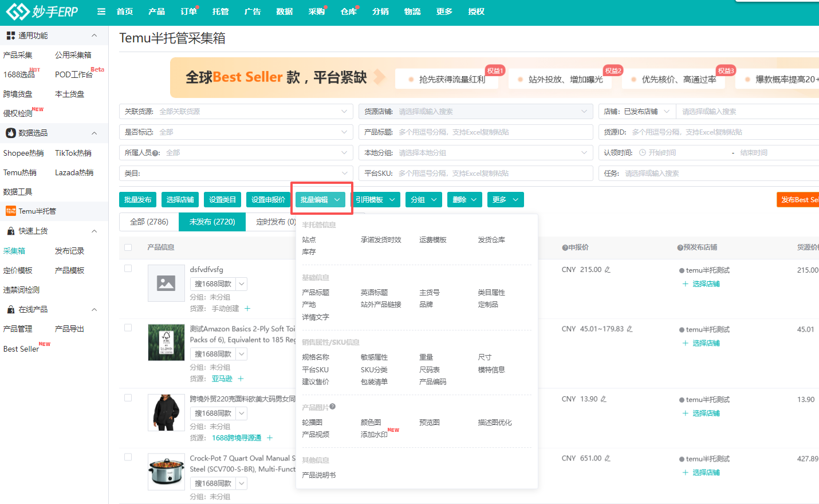Click the 通用功能 grid icon
Screen dimensions: 819x504
point(11,36)
